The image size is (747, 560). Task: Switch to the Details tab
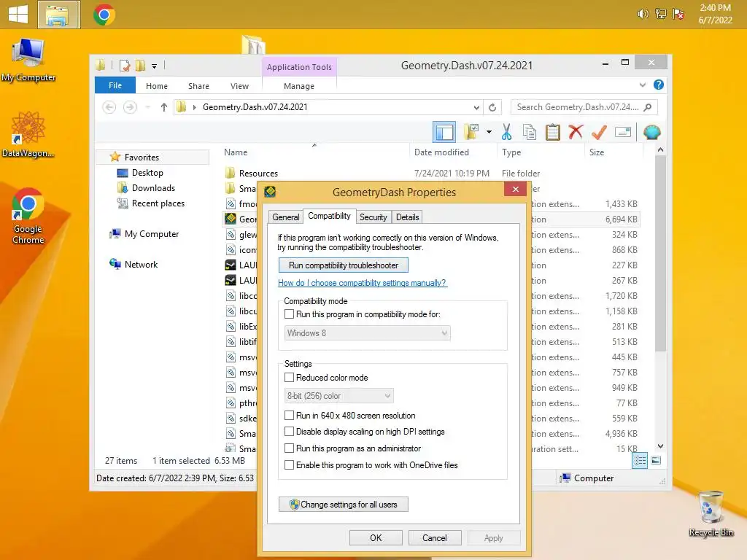pyautogui.click(x=407, y=217)
